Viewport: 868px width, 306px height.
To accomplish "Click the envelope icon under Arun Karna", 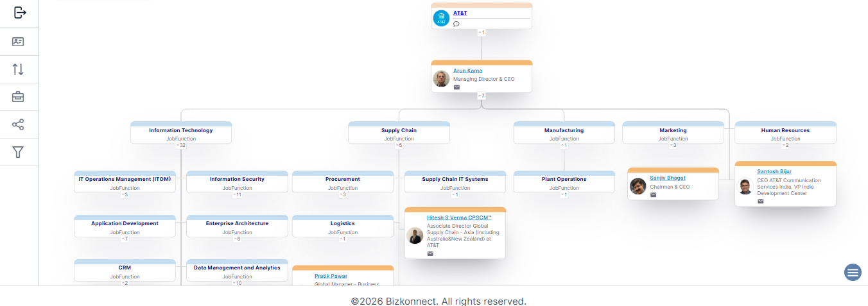I will click(456, 87).
